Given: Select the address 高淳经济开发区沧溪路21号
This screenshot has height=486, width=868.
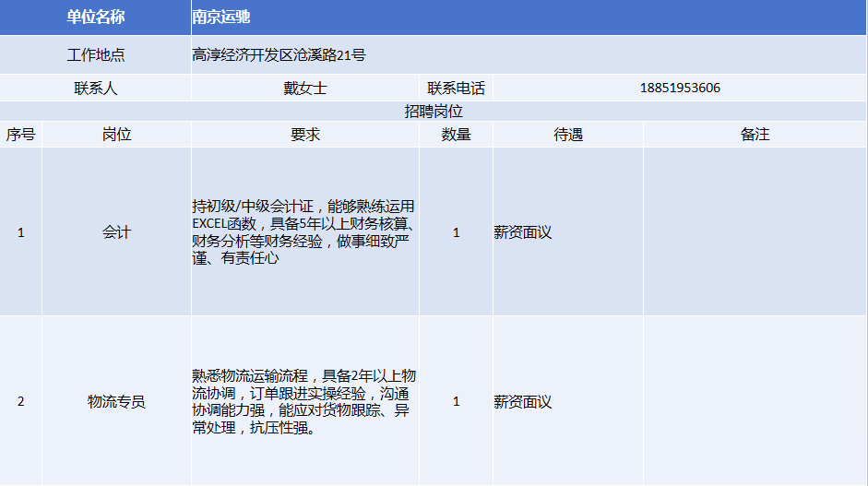Looking at the screenshot, I should click(x=279, y=55).
